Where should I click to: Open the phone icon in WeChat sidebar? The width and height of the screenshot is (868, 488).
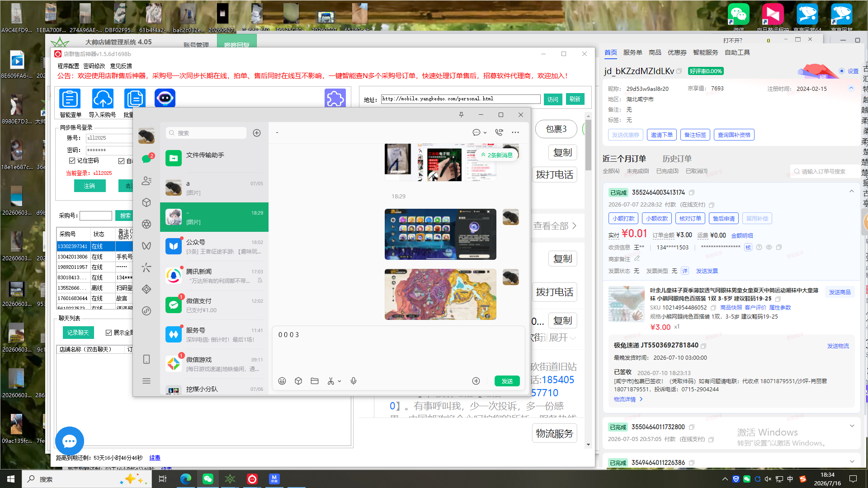point(146,359)
